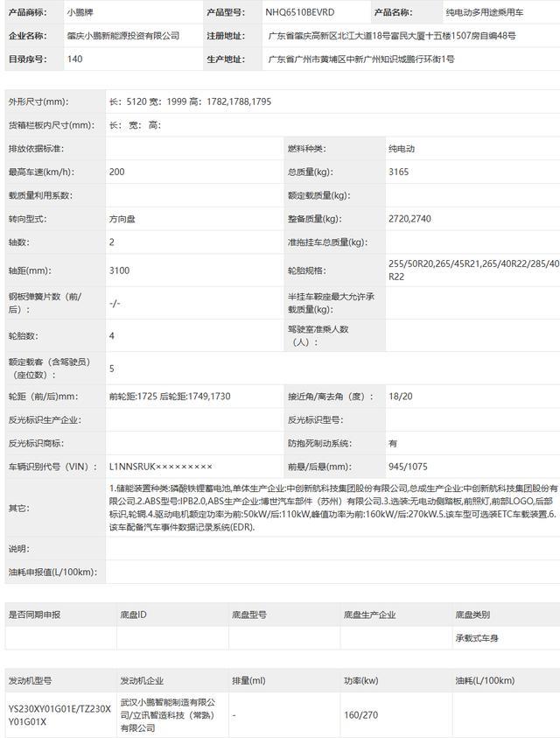Select the 最高车速(km/h) label
The image size is (560, 738).
pyautogui.click(x=41, y=172)
